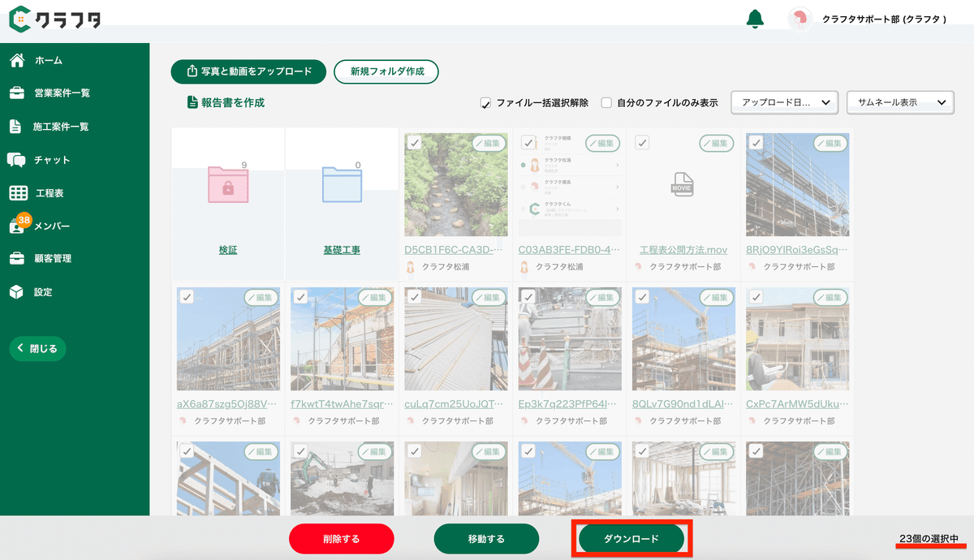Collapse sidebar with 閉じる button

click(x=37, y=349)
